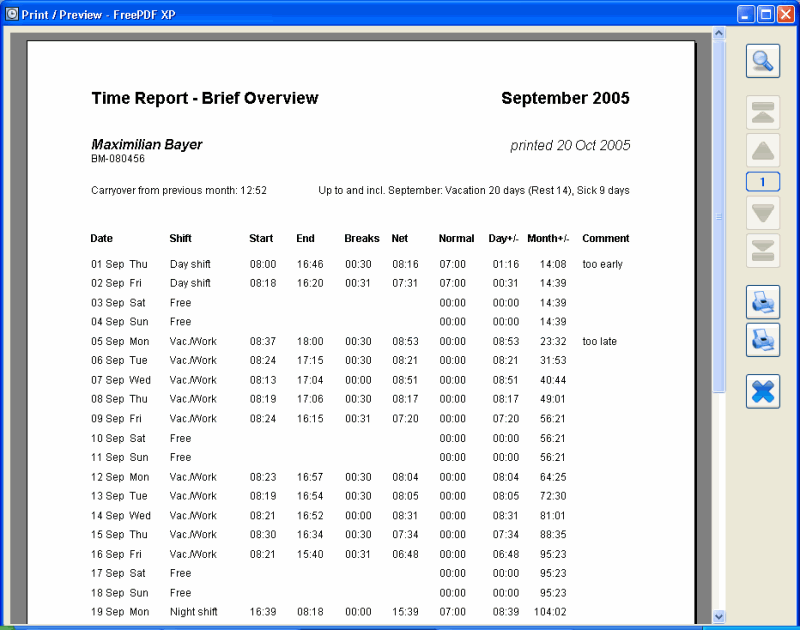This screenshot has height=630, width=800.
Task: Click the upper printer icon
Action: (763, 301)
